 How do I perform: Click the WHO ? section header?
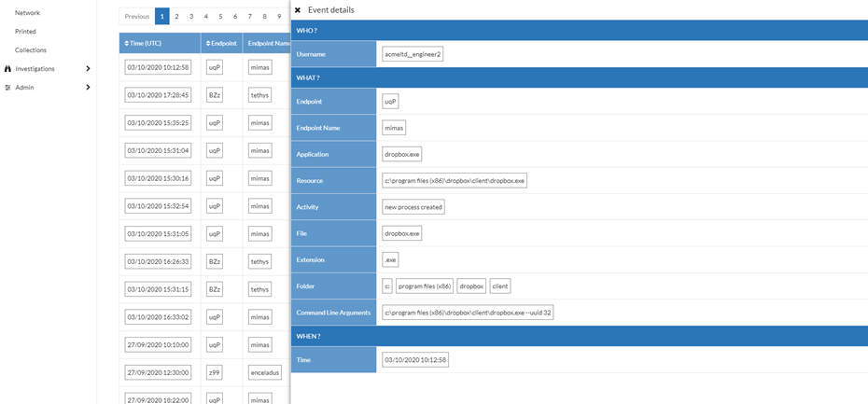[x=579, y=31]
